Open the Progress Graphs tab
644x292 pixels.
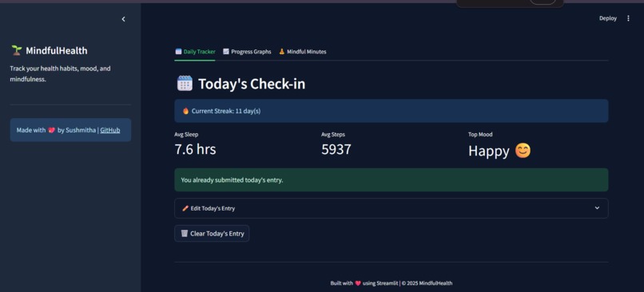(x=247, y=52)
